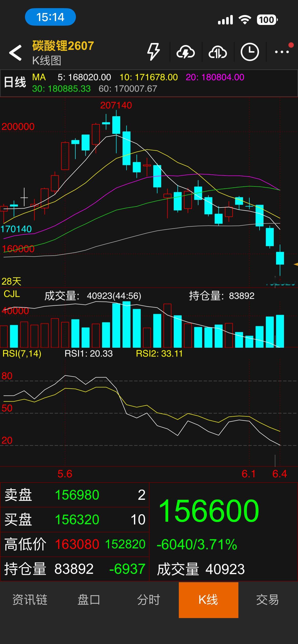Tap the 28天 range label
This screenshot has height=644, width=298.
[11, 281]
